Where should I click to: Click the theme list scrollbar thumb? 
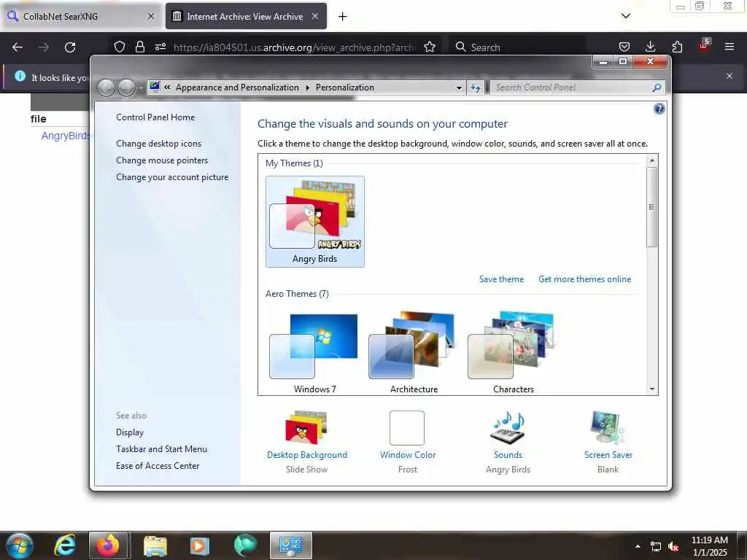click(651, 206)
